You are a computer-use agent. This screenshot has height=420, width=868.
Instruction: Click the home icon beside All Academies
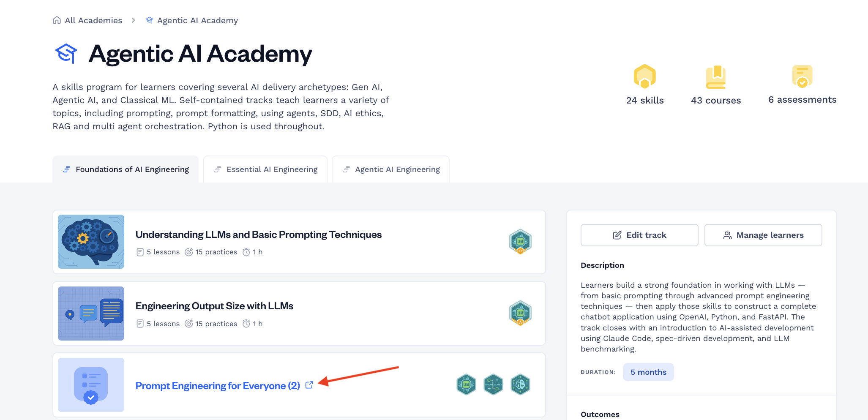point(57,20)
